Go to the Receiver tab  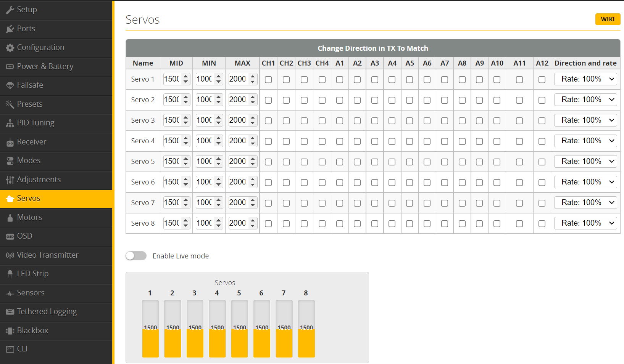[31, 142]
